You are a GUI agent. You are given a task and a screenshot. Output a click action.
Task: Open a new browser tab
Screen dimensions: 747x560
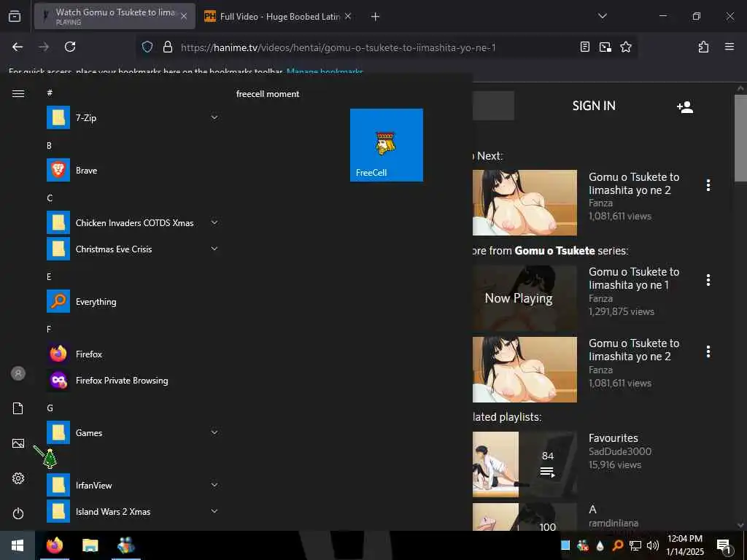[376, 17]
